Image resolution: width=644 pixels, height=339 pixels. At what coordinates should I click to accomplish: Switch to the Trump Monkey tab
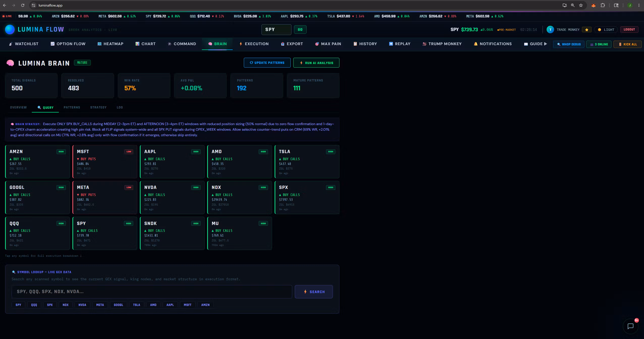(x=442, y=44)
